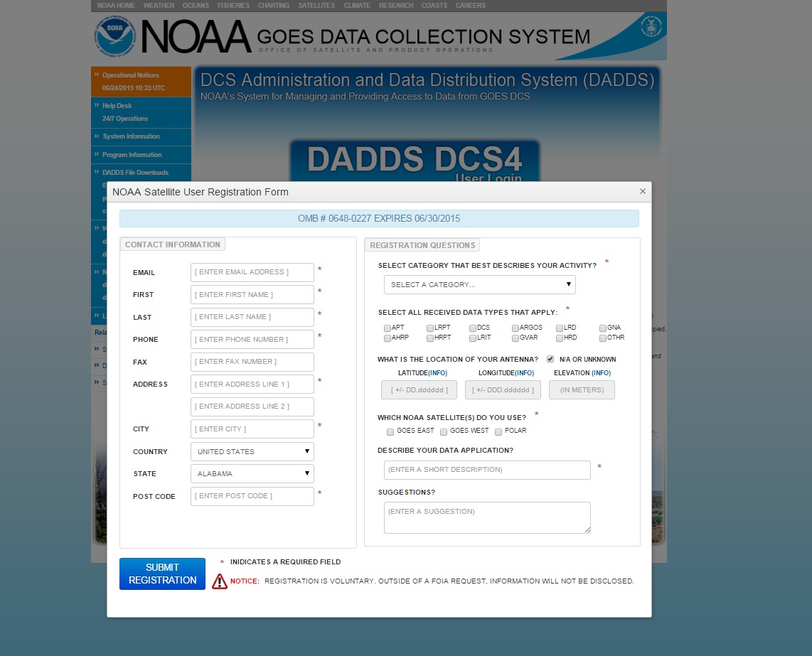Screen dimensions: 812x656
Task: Open Weather in top navigation
Action: click(159, 5)
